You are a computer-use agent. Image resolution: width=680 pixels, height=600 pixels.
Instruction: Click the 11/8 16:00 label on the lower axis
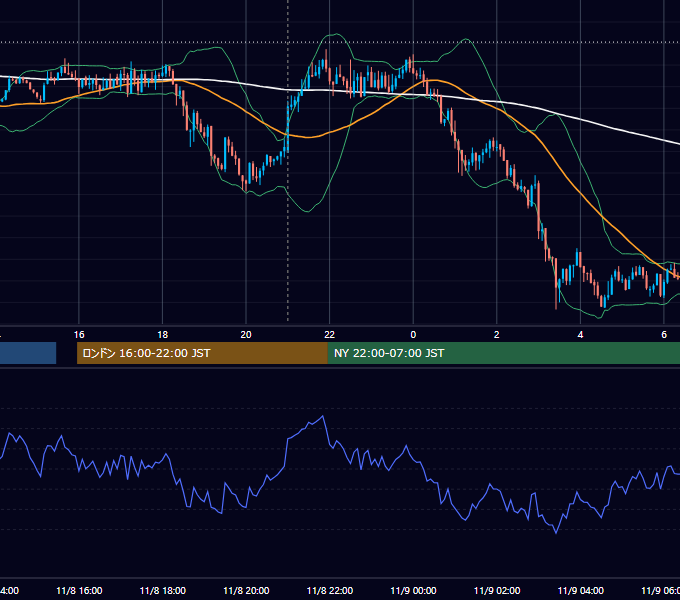(79, 591)
